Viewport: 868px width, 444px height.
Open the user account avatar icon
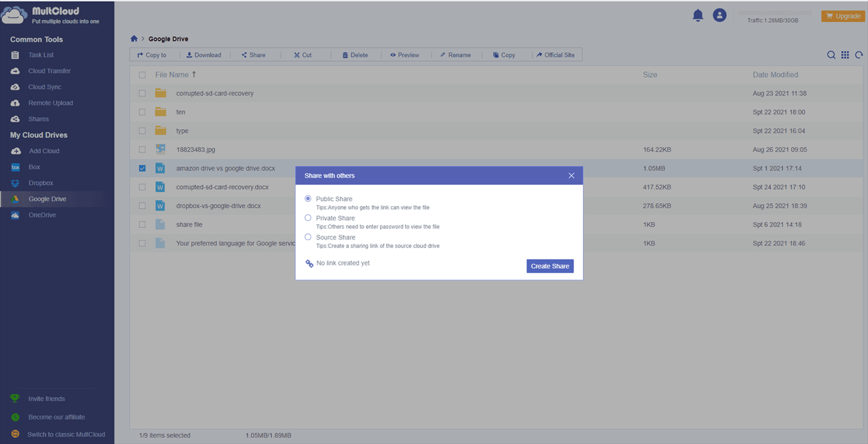(x=719, y=15)
